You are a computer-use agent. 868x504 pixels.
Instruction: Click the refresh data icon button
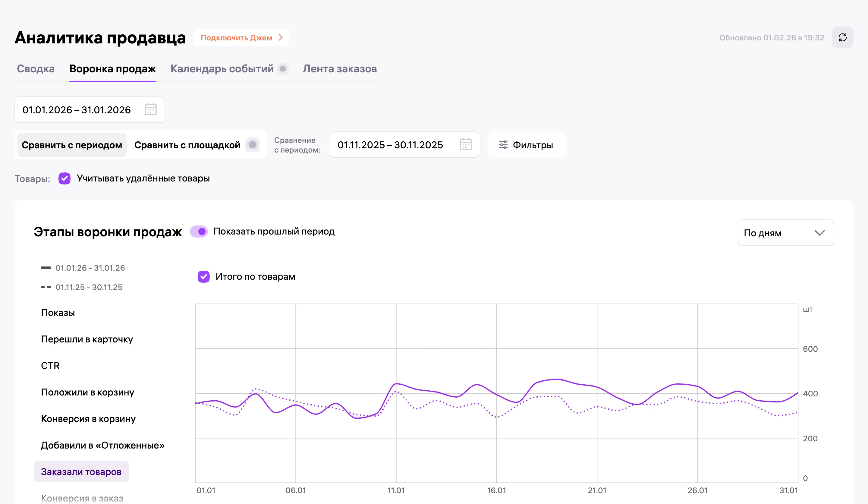[842, 38]
